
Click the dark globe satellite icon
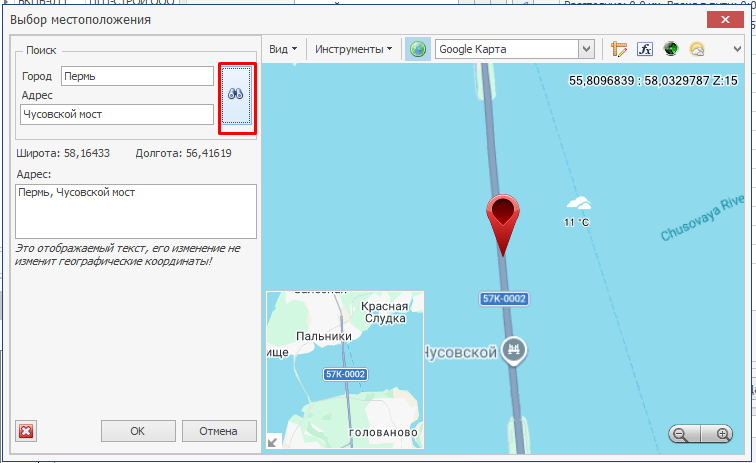point(671,49)
